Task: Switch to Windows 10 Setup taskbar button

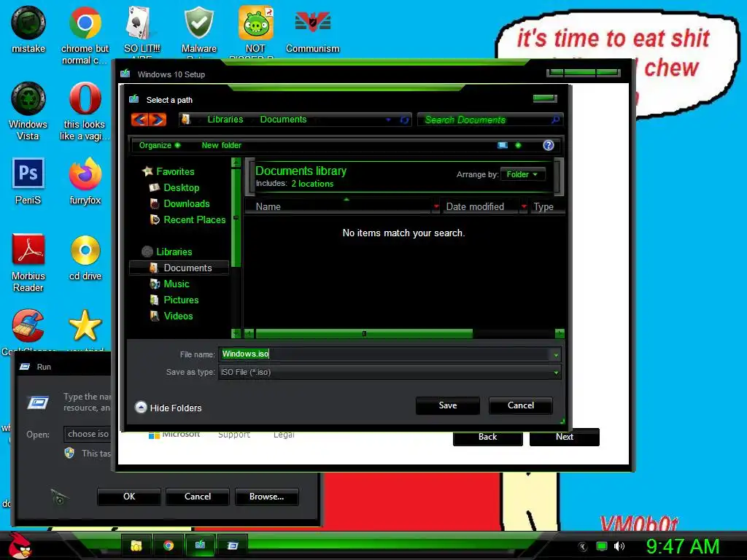Action: click(201, 545)
